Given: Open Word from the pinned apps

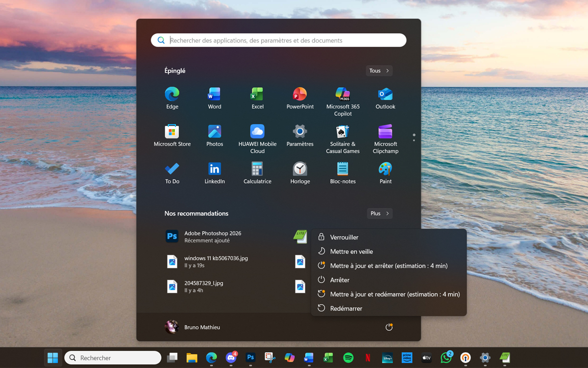Looking at the screenshot, I should (214, 97).
